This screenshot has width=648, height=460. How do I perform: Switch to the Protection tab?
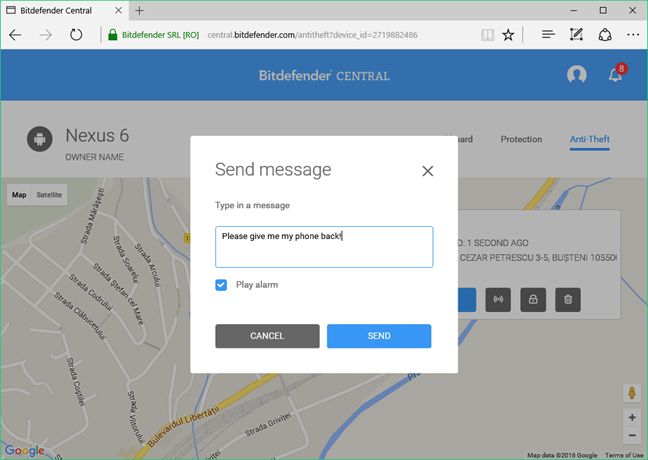(521, 139)
